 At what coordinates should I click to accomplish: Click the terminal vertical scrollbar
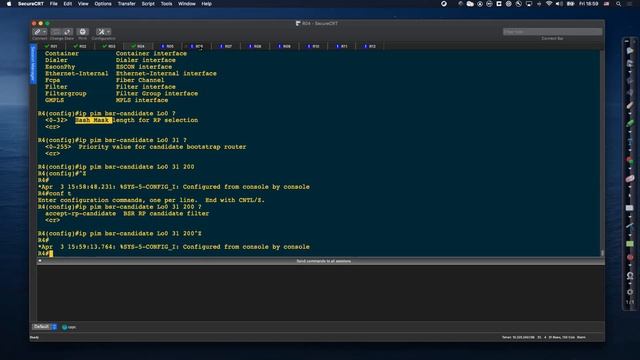coord(602,153)
